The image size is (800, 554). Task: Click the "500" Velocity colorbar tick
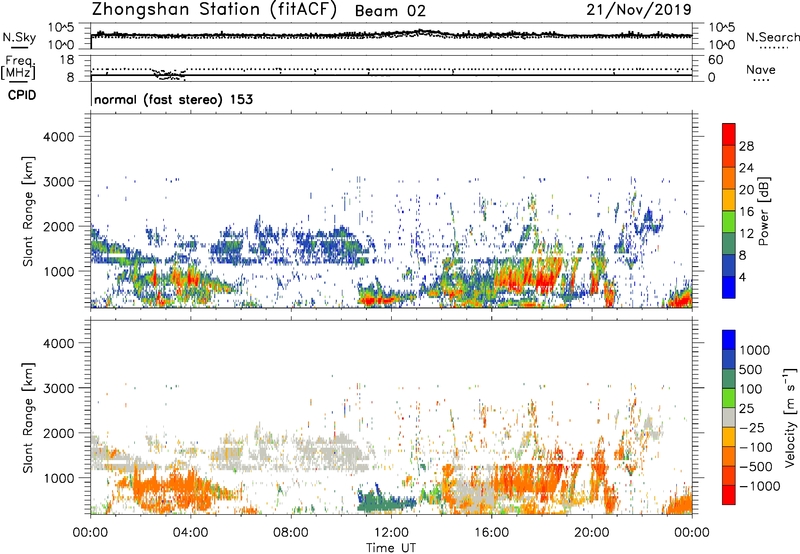pyautogui.click(x=751, y=369)
